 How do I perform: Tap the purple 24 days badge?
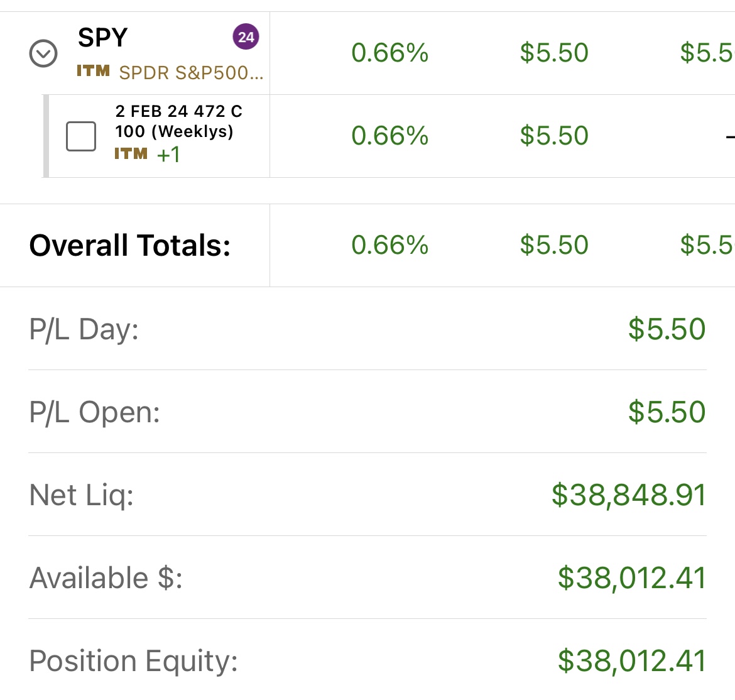pos(246,36)
